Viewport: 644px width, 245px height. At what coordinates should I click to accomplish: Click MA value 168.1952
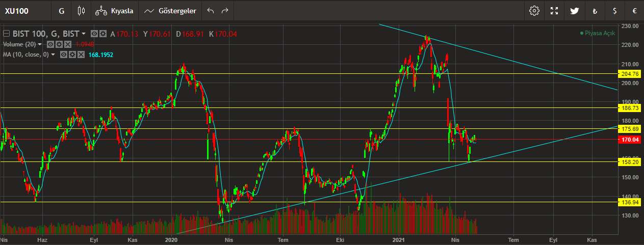click(x=102, y=54)
